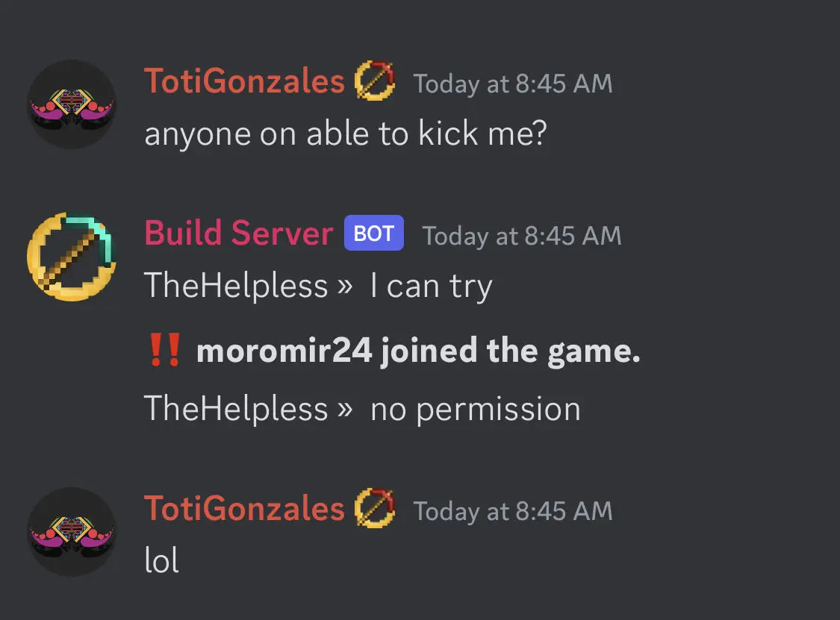This screenshot has height=620, width=840.
Task: Click TheHelpless name before "no permission"
Action: coord(236,409)
